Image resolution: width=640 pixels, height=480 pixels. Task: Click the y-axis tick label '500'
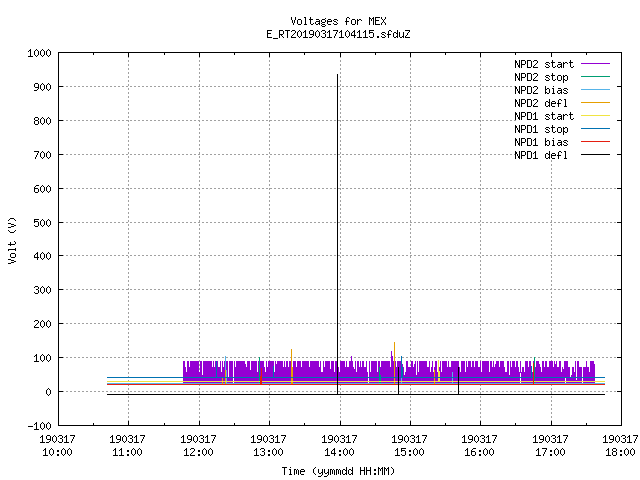pos(42,223)
